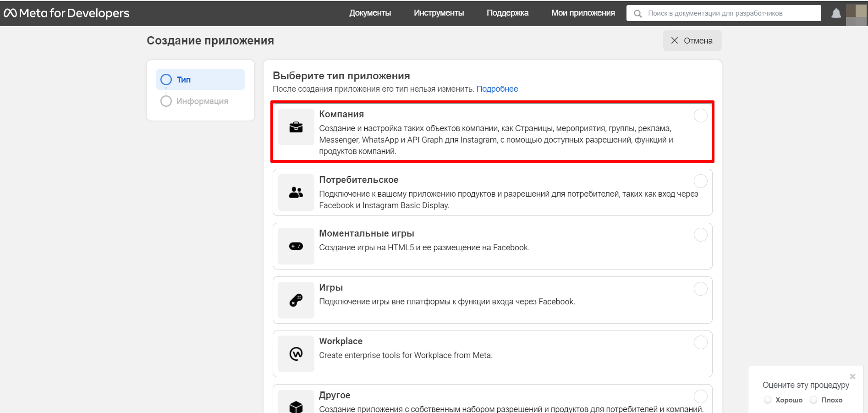Go to Мои приложения
868x413 pixels.
pyautogui.click(x=583, y=13)
